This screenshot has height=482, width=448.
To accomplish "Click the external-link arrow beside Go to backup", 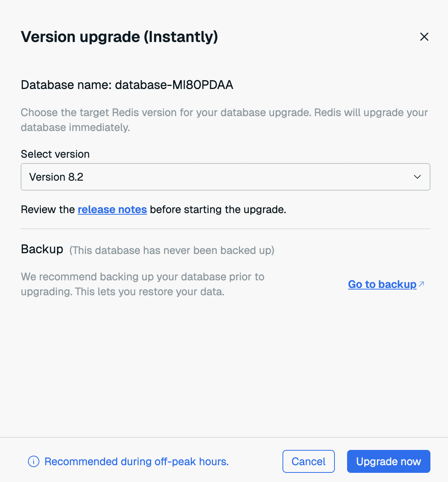I will coord(422,283).
